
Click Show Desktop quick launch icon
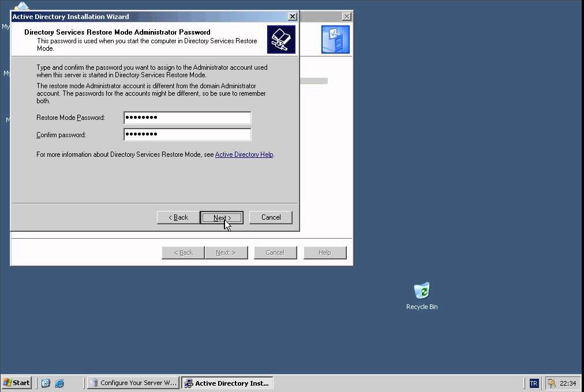pyautogui.click(x=46, y=383)
